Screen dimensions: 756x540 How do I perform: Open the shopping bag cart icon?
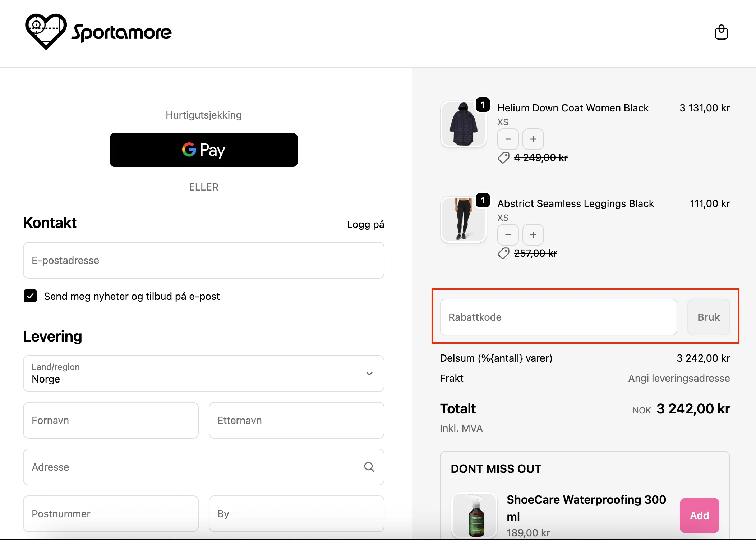[721, 32]
